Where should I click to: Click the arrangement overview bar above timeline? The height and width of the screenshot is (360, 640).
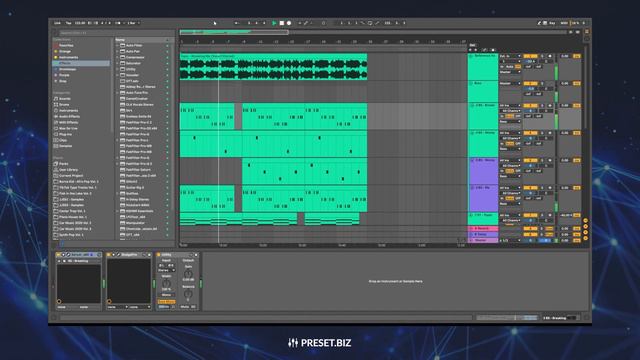[373, 32]
